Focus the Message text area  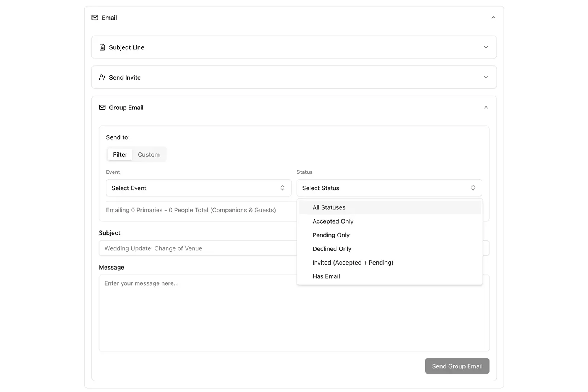coord(294,313)
